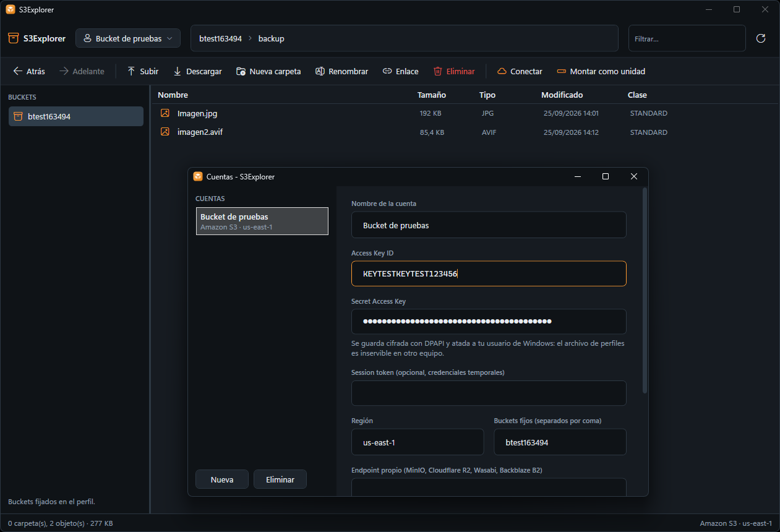Click image icon next to Imagen.jpg

coord(165,113)
